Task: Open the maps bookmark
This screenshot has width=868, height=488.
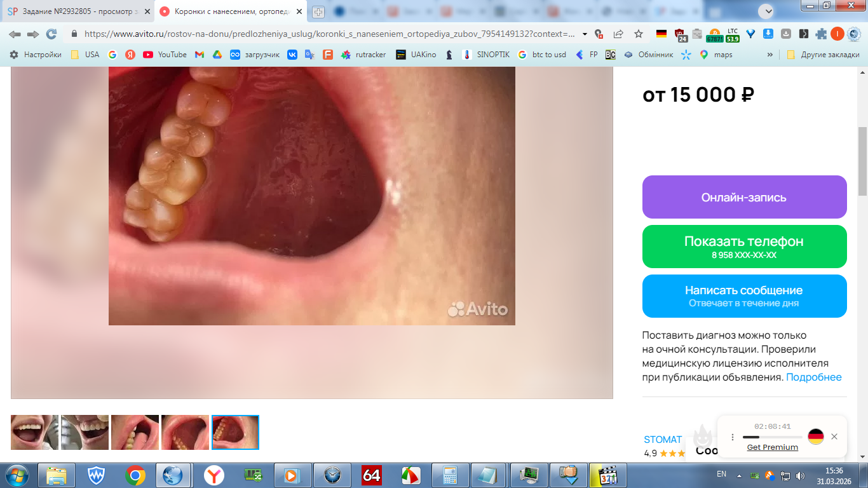Action: pyautogui.click(x=715, y=55)
